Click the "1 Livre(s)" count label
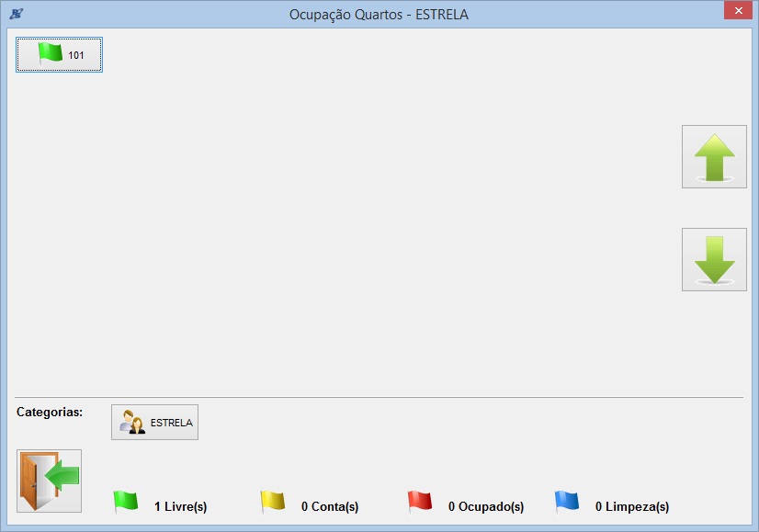 click(180, 506)
